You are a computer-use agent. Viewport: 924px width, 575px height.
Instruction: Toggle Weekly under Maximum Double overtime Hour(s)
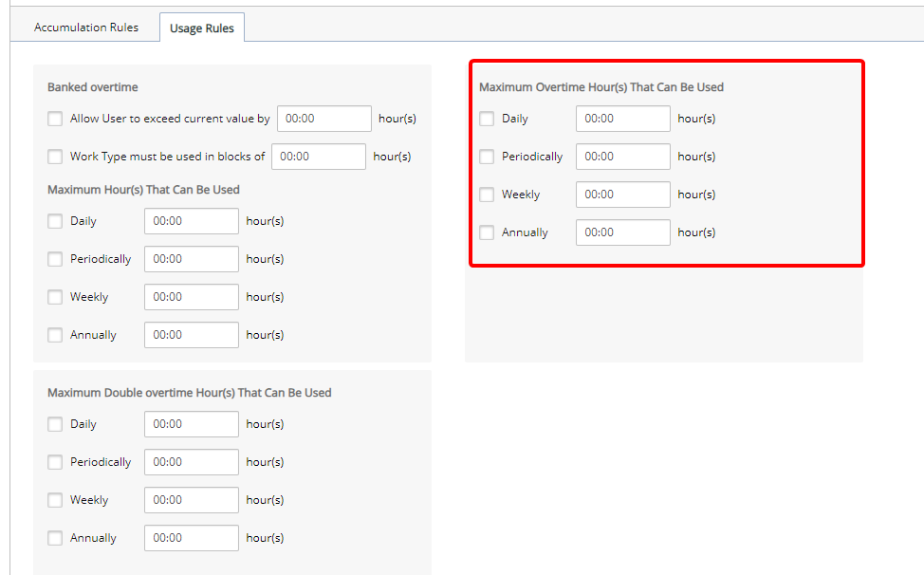(x=55, y=500)
